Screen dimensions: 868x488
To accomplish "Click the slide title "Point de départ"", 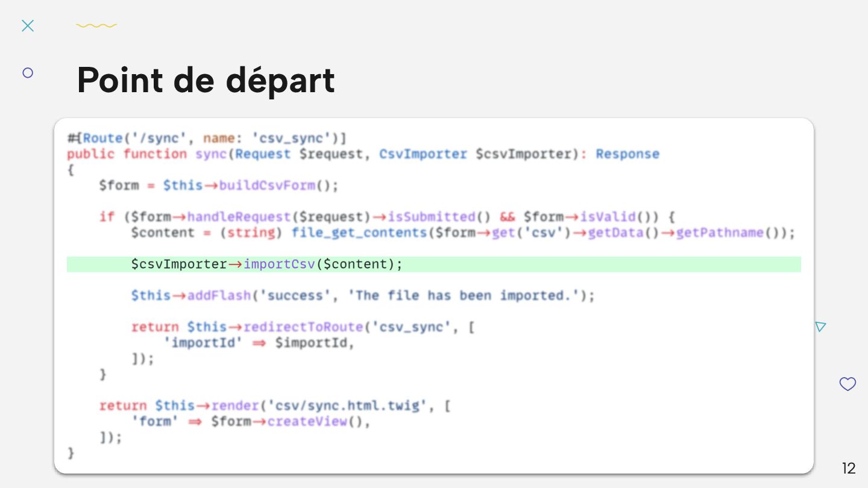I will tap(206, 80).
